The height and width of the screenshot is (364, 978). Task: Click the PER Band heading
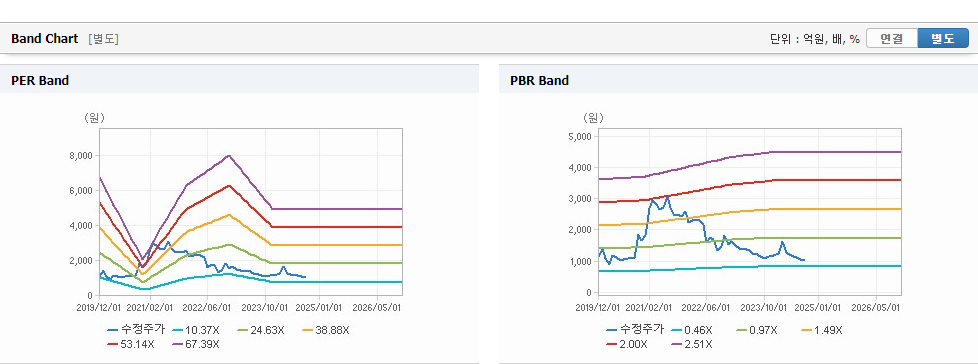40,80
